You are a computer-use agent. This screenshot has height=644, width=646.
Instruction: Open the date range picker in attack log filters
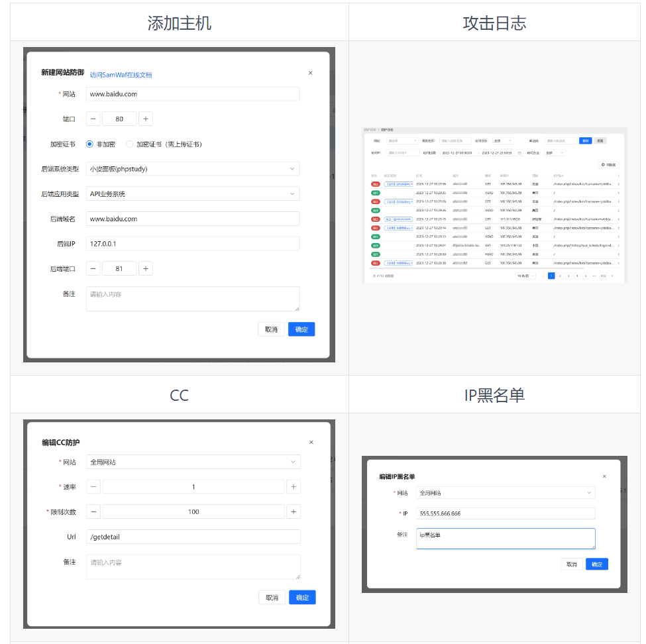482,153
